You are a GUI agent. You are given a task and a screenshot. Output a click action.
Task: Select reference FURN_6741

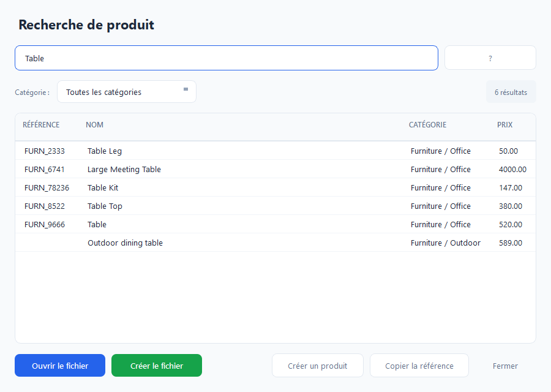[x=45, y=170]
